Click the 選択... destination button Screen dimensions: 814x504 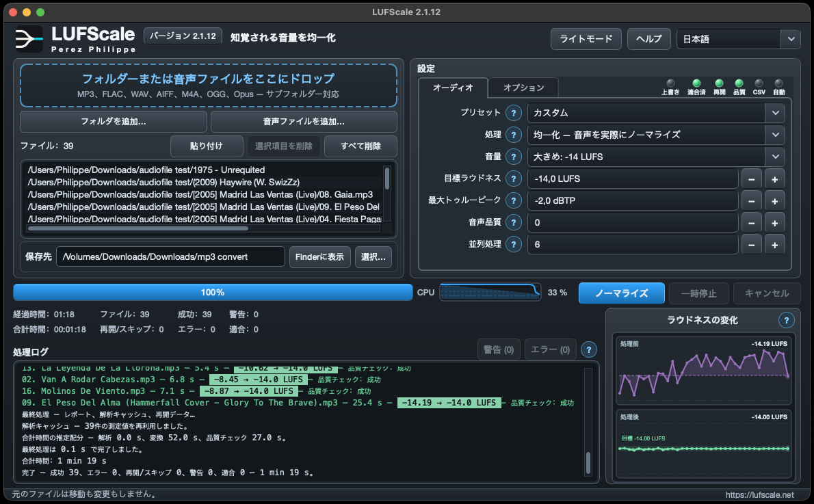click(x=373, y=257)
